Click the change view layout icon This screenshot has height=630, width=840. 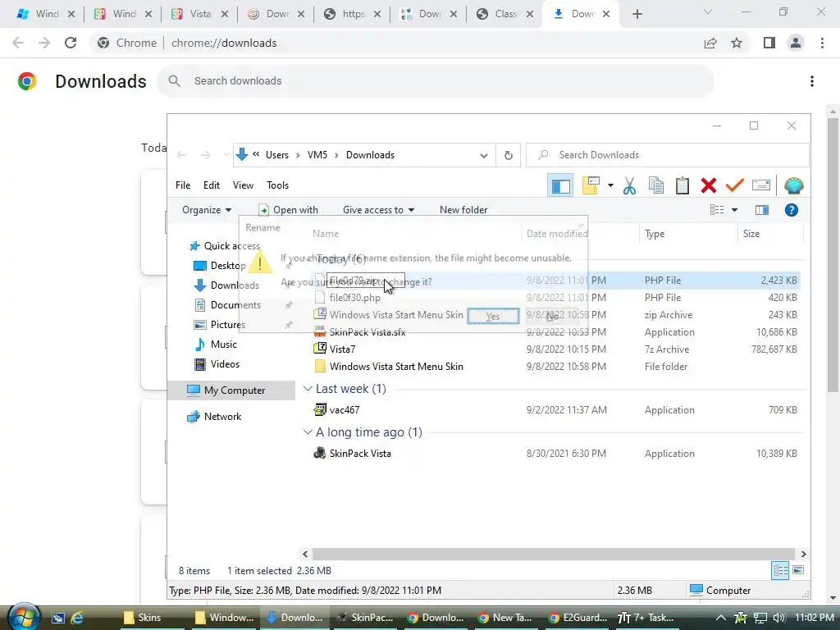pos(717,210)
